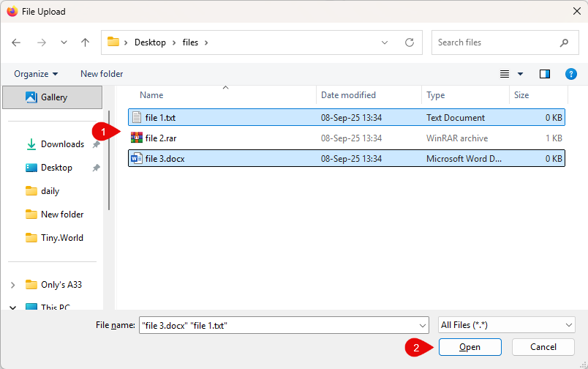The image size is (588, 369).
Task: Go up one folder level
Action: pyautogui.click(x=85, y=42)
